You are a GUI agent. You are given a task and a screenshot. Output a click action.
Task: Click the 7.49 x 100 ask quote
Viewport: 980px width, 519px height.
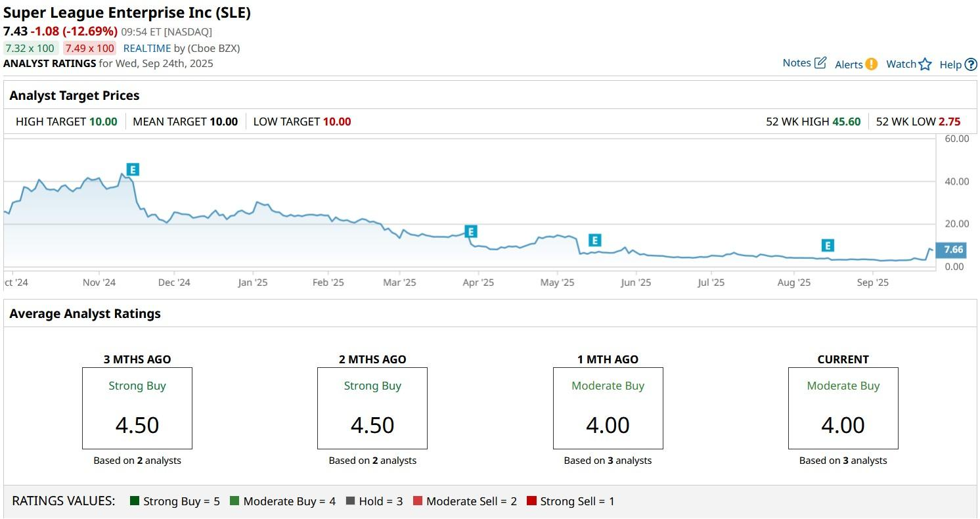point(90,48)
